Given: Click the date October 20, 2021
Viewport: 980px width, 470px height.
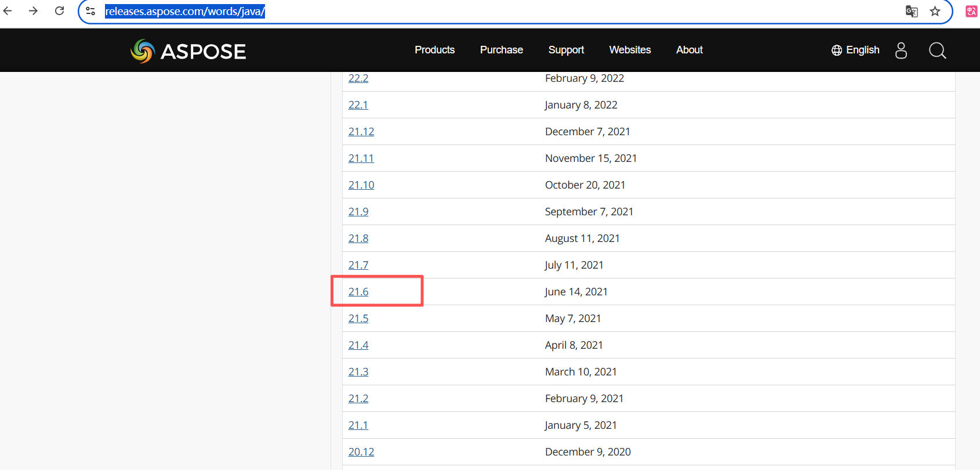Looking at the screenshot, I should tap(585, 185).
